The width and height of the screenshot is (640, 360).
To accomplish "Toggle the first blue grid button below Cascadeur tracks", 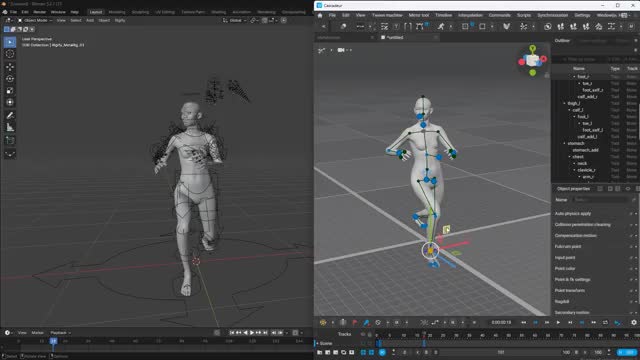I will click(x=363, y=352).
